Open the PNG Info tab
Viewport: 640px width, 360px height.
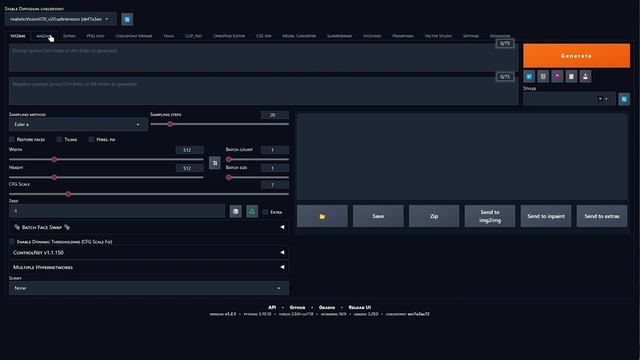click(x=96, y=36)
